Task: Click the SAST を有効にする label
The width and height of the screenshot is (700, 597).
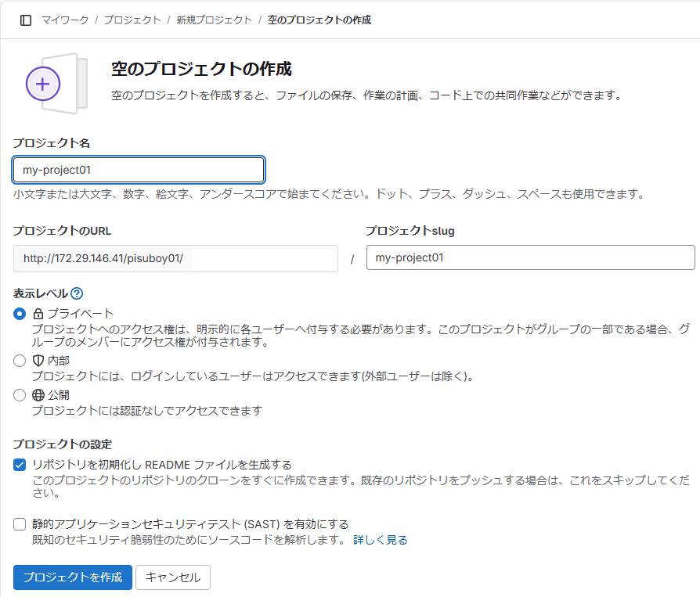Action: click(x=190, y=524)
